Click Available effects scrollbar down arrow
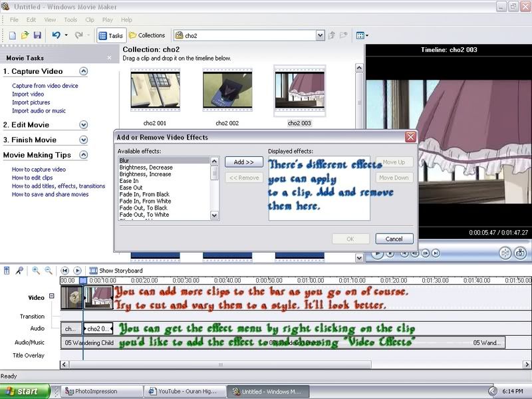532x399 pixels. tap(214, 215)
